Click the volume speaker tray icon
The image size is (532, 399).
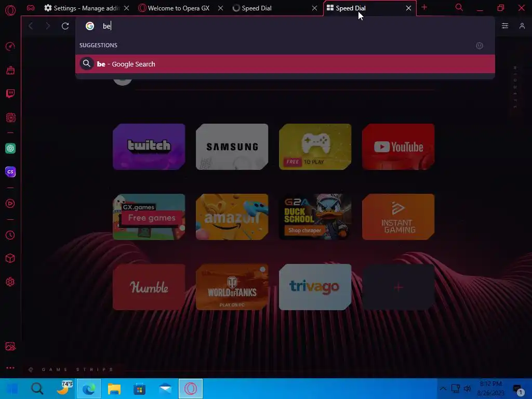(468, 389)
